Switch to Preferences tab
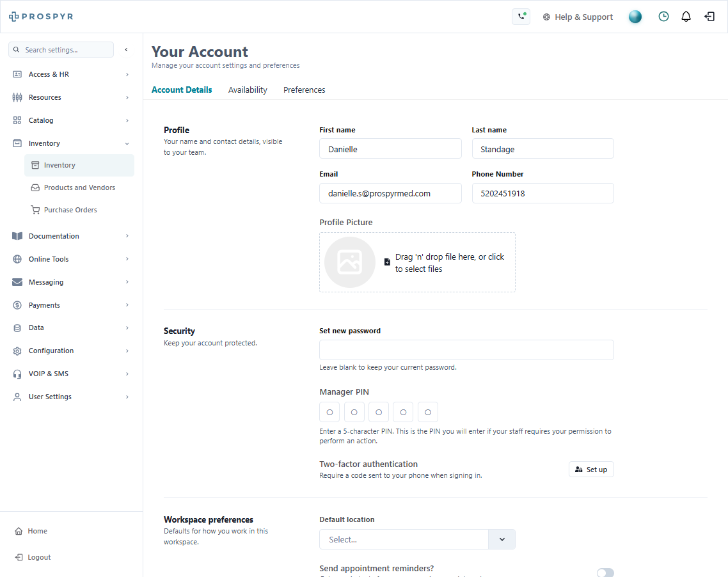The image size is (728, 577). pyautogui.click(x=304, y=90)
